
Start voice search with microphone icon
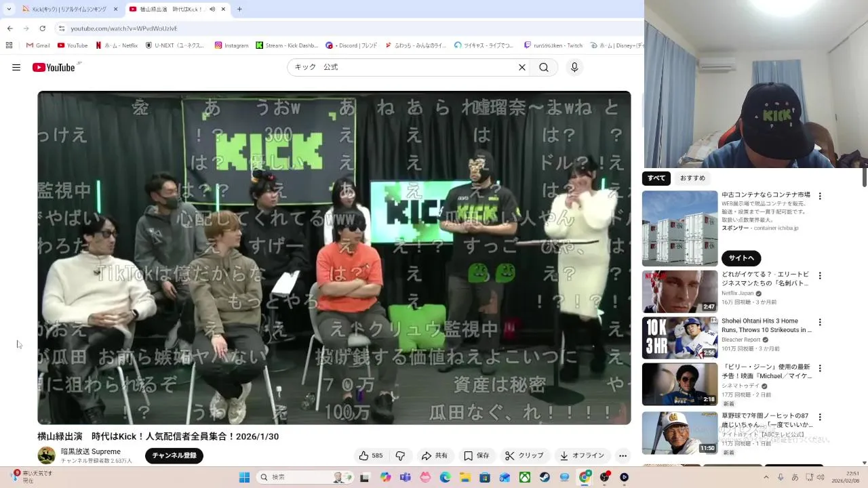(x=574, y=67)
